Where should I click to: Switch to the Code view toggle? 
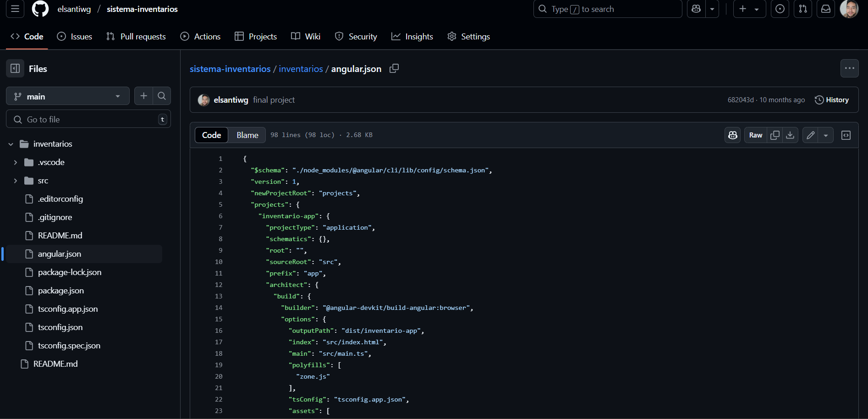[x=212, y=135]
